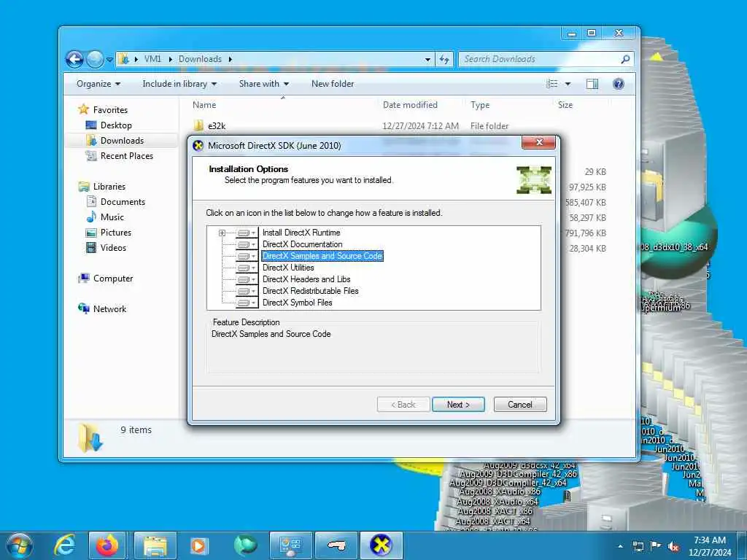Click VM1 in the address breadcrumb

[152, 59]
